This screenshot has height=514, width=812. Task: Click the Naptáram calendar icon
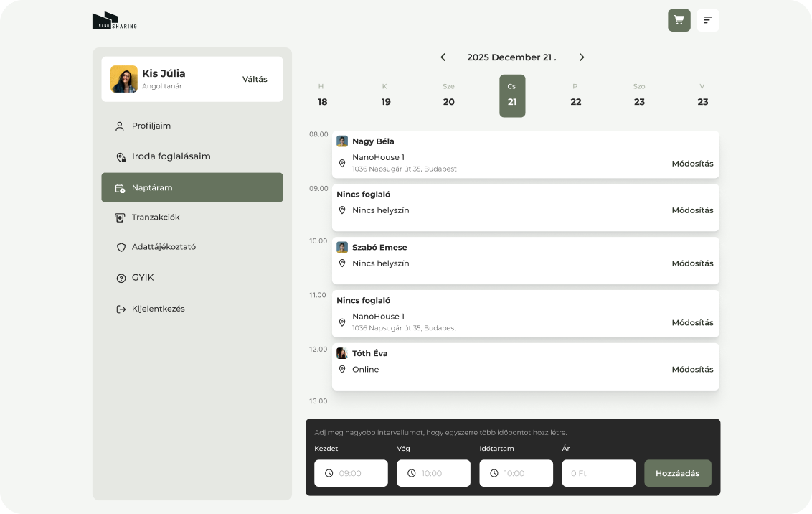(120, 188)
